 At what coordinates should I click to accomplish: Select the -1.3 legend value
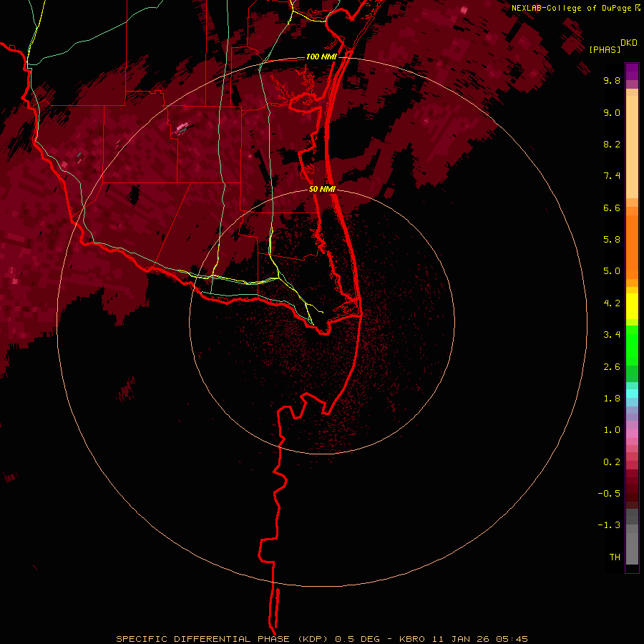click(609, 525)
